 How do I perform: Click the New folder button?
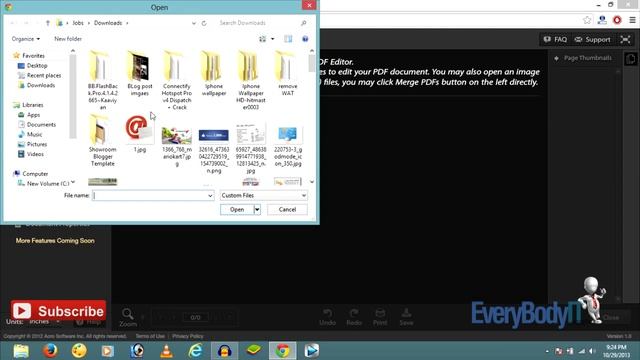click(68, 39)
